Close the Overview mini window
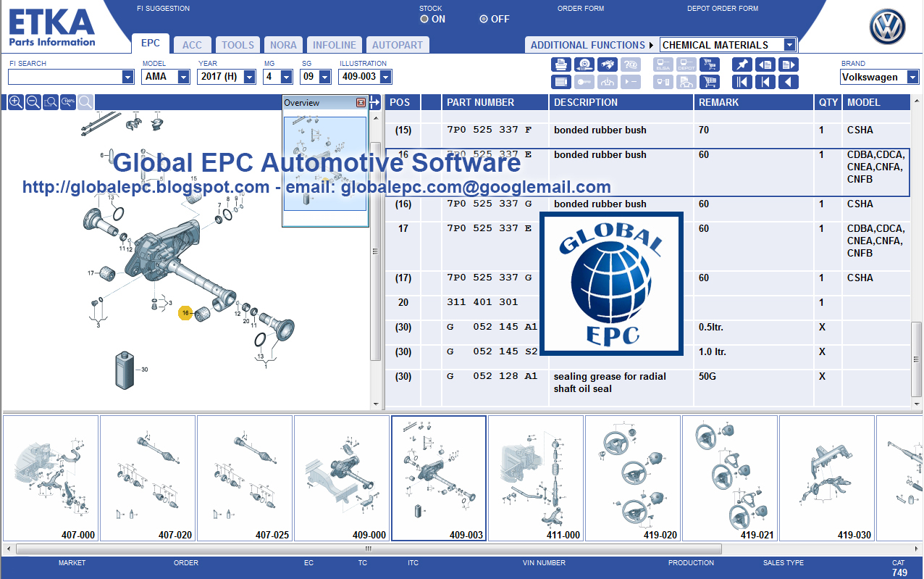This screenshot has width=924, height=579. pos(361,103)
